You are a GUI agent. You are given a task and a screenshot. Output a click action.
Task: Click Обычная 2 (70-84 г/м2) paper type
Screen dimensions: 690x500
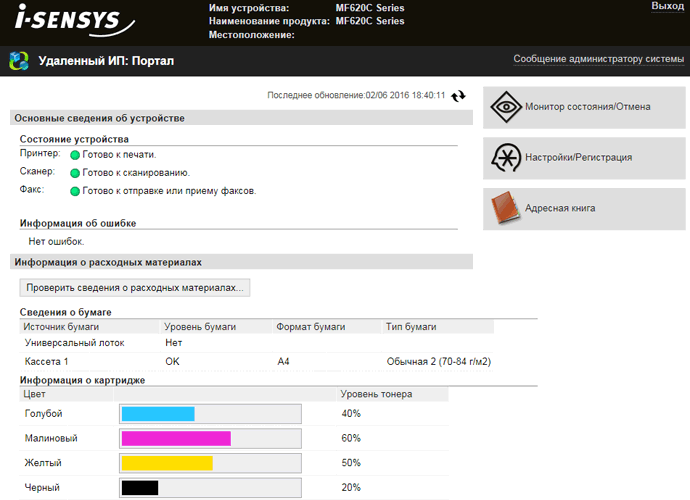[x=439, y=361]
